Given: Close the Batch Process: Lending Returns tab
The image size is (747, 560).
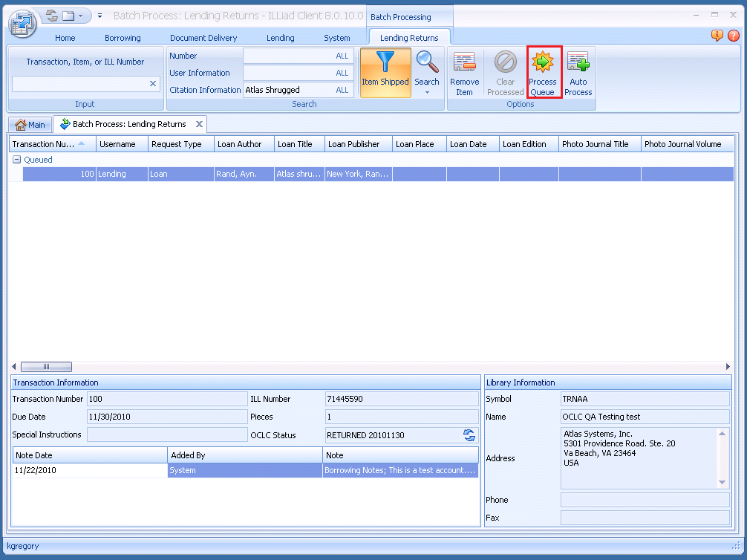Looking at the screenshot, I should tap(199, 124).
